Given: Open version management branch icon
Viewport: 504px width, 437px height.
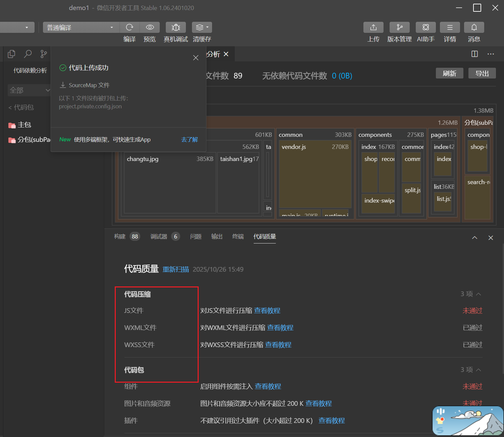Looking at the screenshot, I should tap(400, 28).
